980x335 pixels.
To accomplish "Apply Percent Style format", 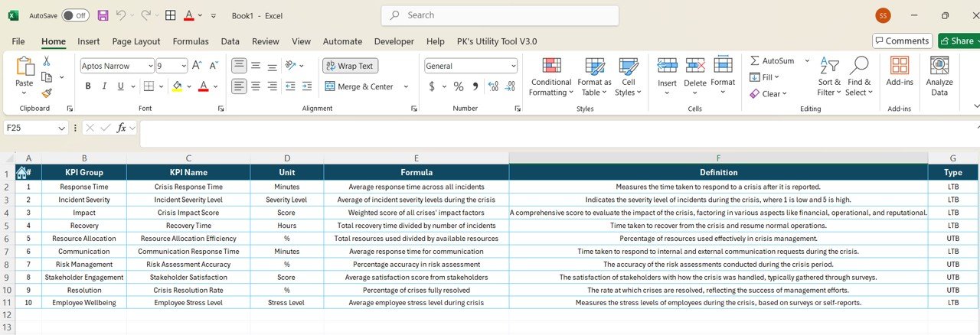I will (x=458, y=86).
